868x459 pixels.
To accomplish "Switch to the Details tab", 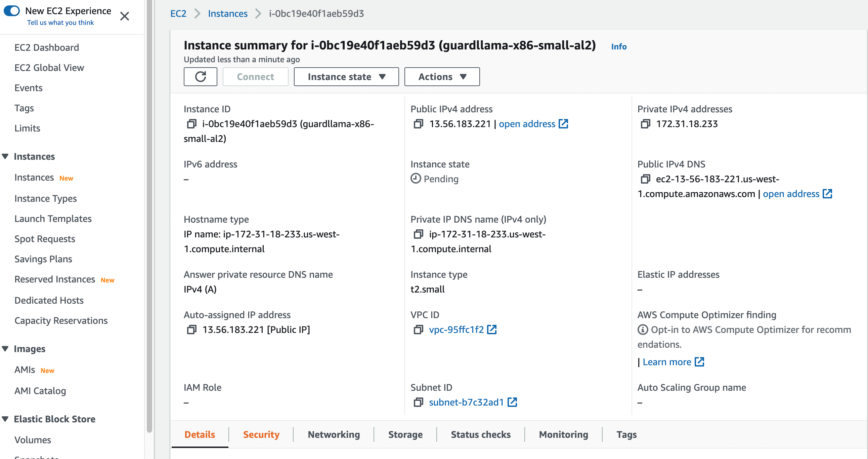I will tap(200, 434).
